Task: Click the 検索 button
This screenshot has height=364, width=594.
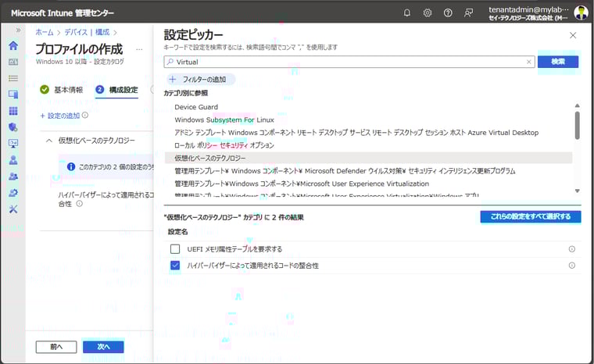Action: click(x=558, y=62)
